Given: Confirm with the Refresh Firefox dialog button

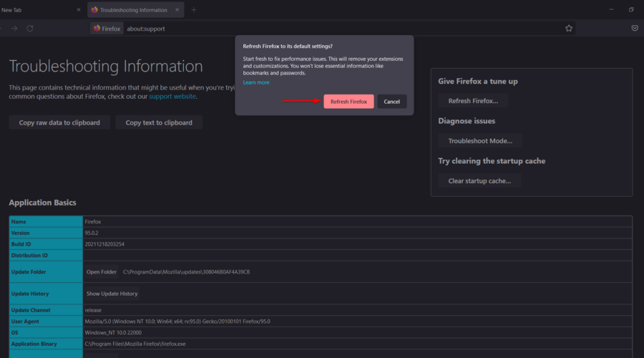Looking at the screenshot, I should 348,102.
